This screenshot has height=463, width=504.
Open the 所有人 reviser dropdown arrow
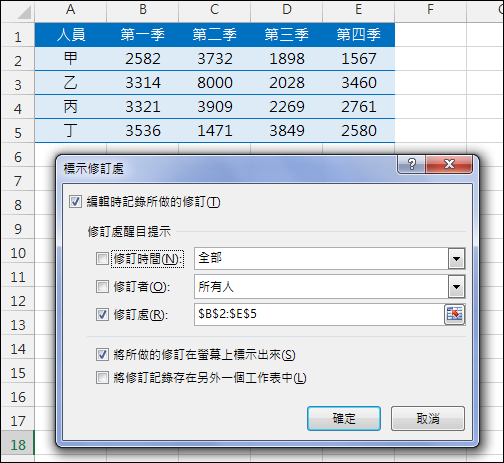pyautogui.click(x=456, y=286)
